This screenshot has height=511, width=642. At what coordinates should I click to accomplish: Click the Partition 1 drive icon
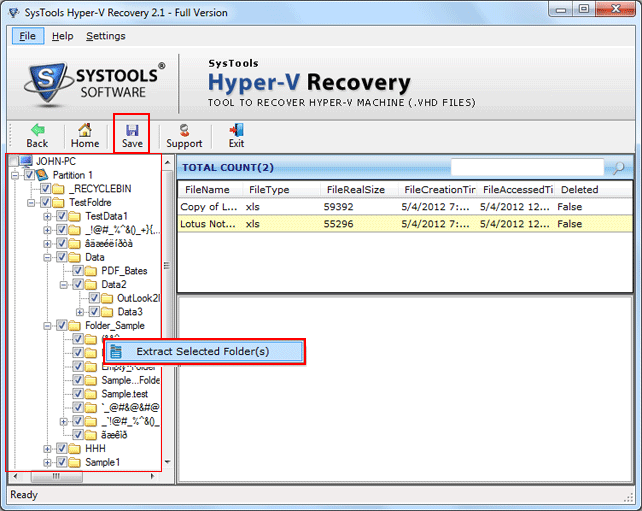[42, 175]
